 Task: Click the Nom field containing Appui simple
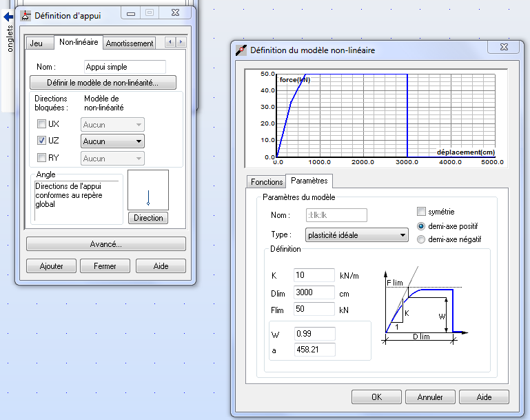pyautogui.click(x=125, y=67)
